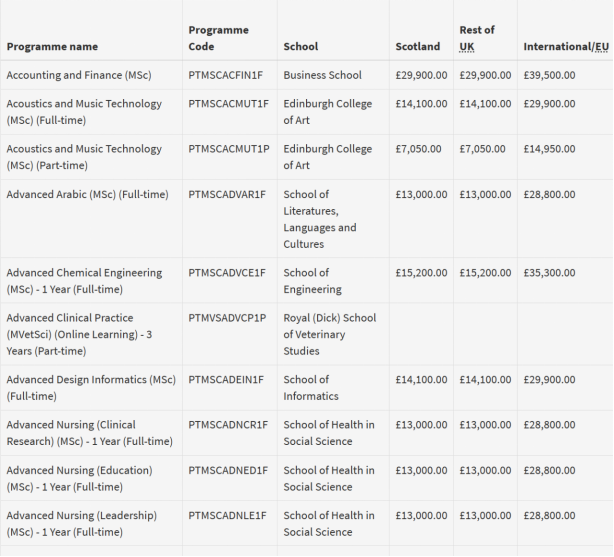Click School of Literatures, Languages and Cultures

click(319, 219)
